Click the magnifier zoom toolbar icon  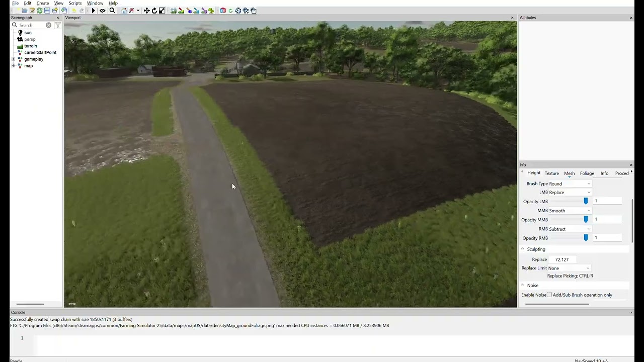pos(112,11)
